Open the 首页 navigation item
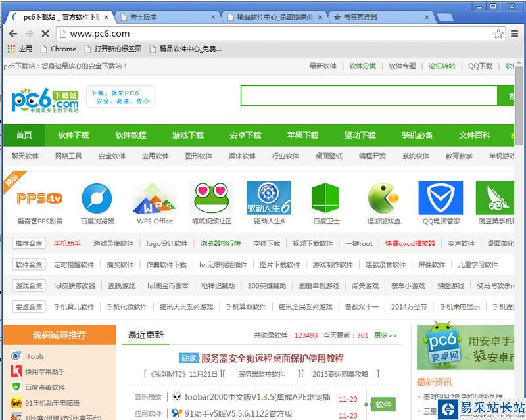 [24, 135]
